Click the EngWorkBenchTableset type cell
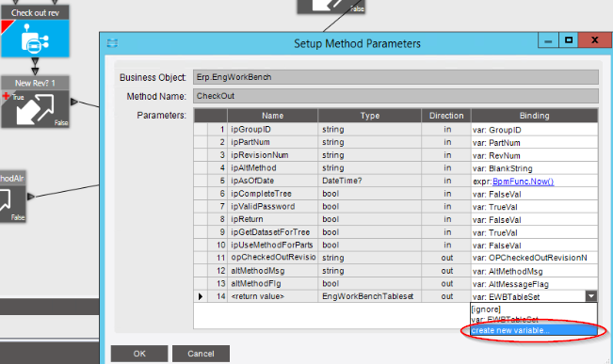The height and width of the screenshot is (364, 613). tap(370, 296)
